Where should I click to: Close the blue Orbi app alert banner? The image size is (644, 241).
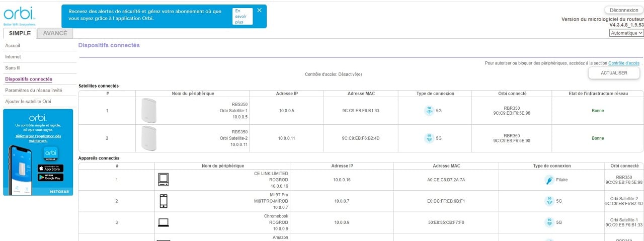(x=259, y=10)
